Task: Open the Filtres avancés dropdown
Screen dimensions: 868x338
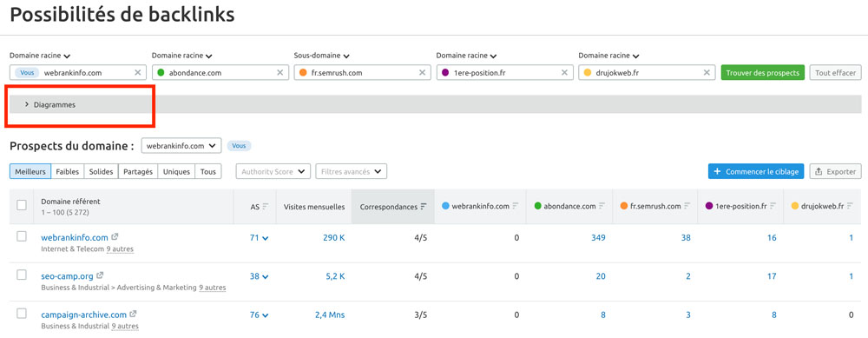Action: (x=351, y=172)
